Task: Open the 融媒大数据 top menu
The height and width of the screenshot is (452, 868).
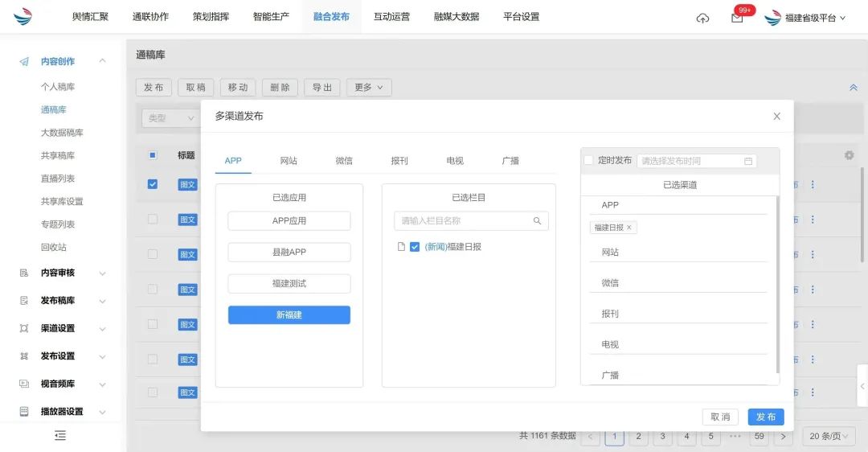Action: coord(456,17)
